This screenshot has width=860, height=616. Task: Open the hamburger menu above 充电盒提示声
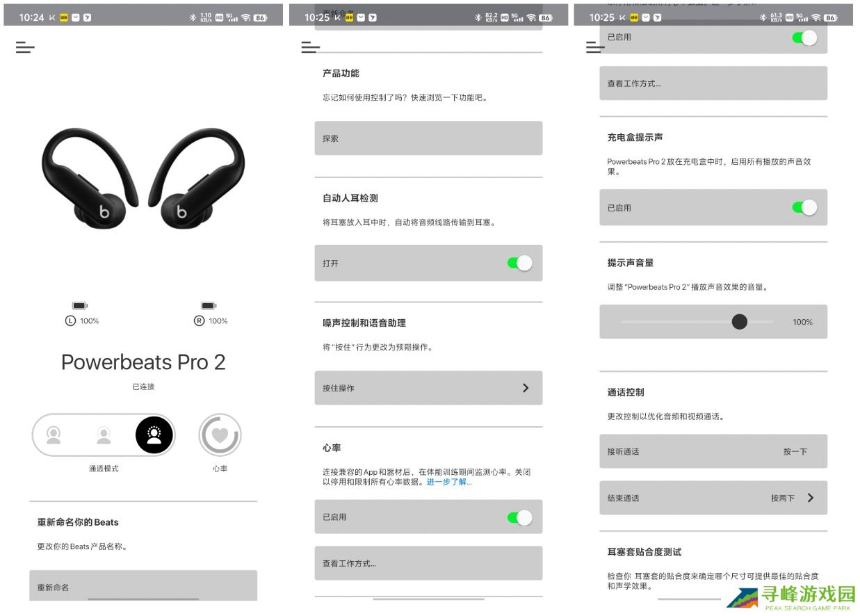pyautogui.click(x=595, y=47)
